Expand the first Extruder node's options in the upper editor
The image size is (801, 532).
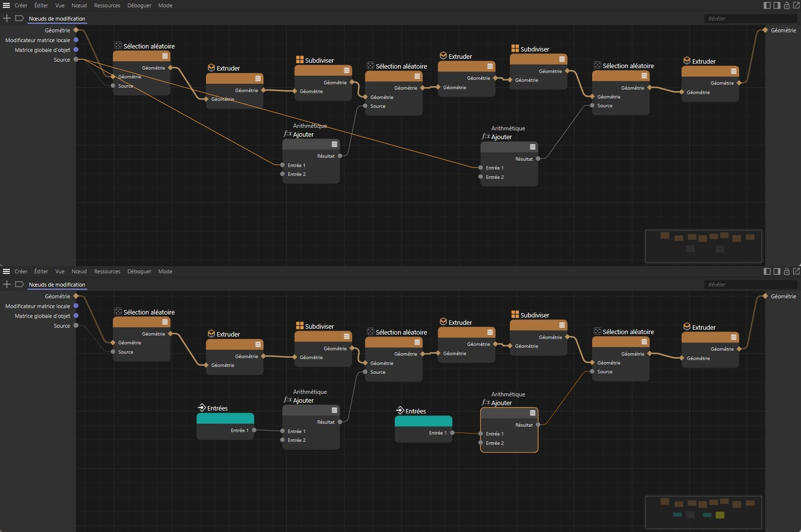258,78
